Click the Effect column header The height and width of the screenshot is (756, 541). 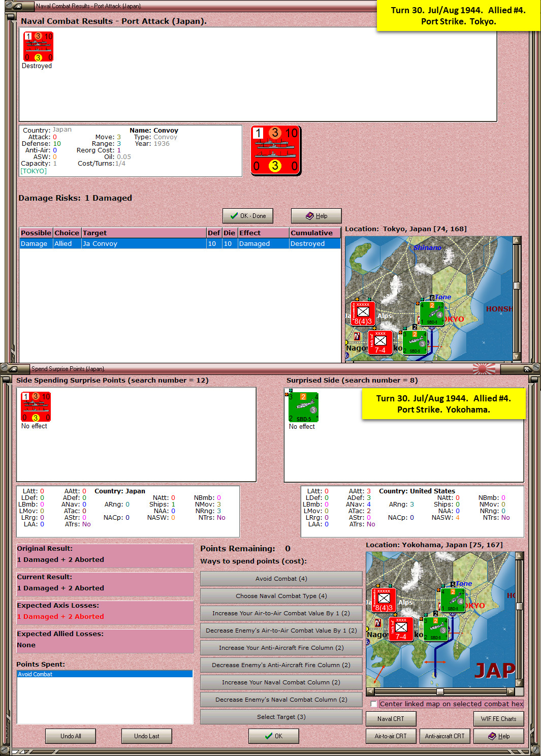point(264,233)
